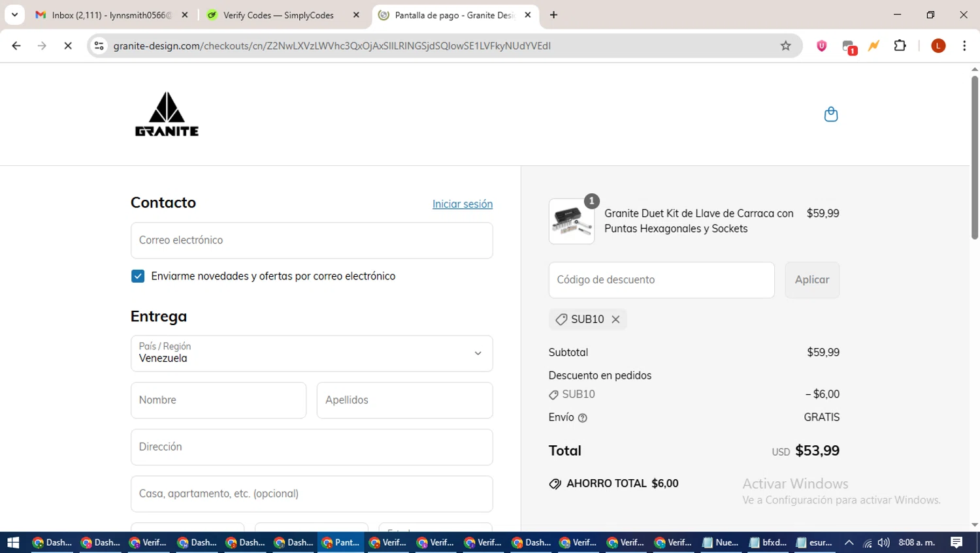This screenshot has height=553, width=980.
Task: Click the Casa, apartamento, etc. field
Action: 312,494
